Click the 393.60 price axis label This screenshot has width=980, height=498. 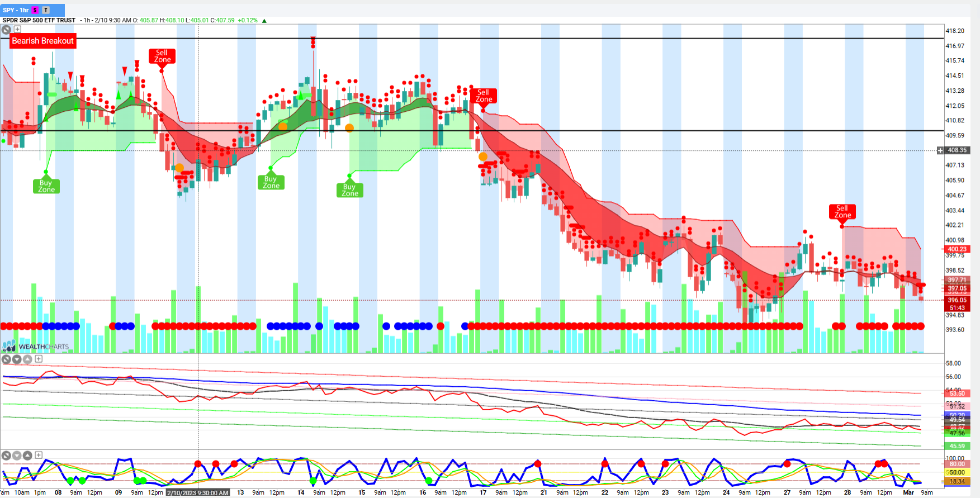coord(955,329)
